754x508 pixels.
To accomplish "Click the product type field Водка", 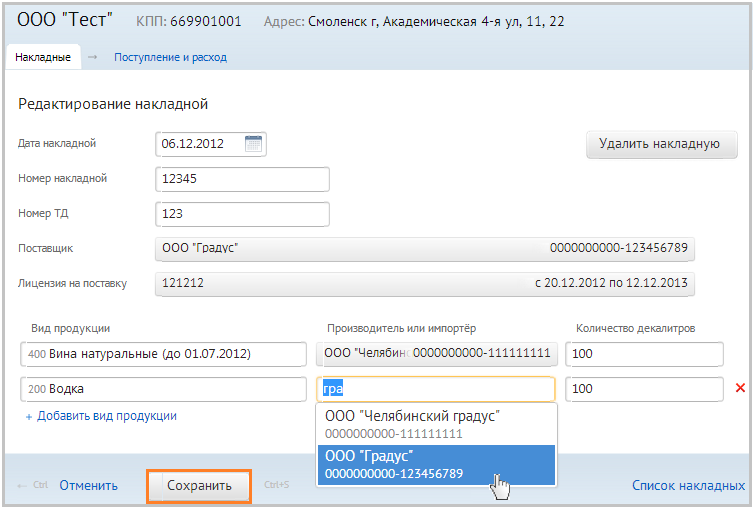I will (163, 389).
